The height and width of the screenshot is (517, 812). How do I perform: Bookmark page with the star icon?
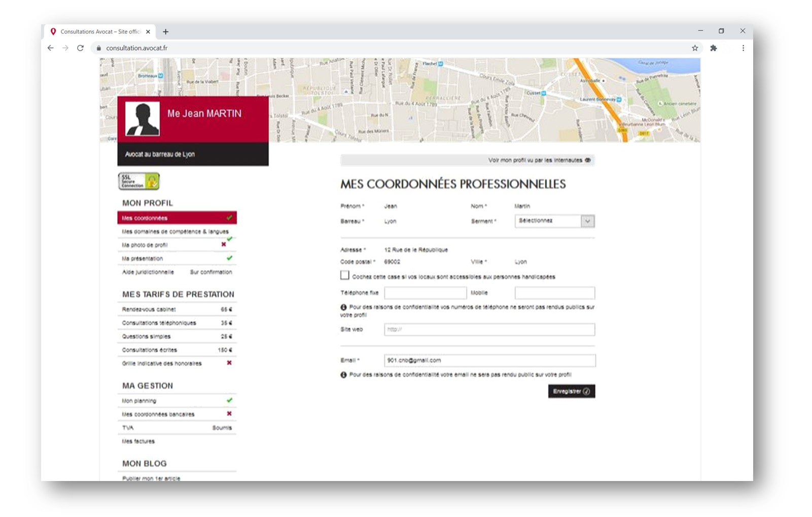695,48
